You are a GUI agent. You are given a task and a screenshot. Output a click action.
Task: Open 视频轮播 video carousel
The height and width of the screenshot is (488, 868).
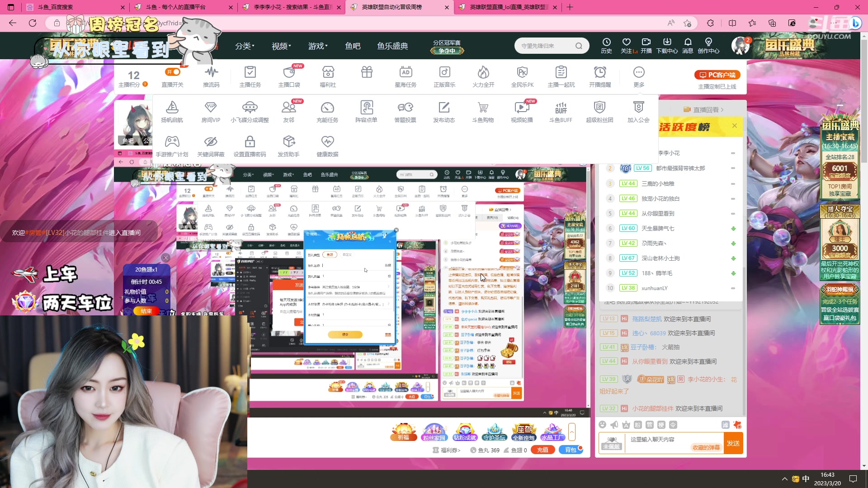[522, 112]
